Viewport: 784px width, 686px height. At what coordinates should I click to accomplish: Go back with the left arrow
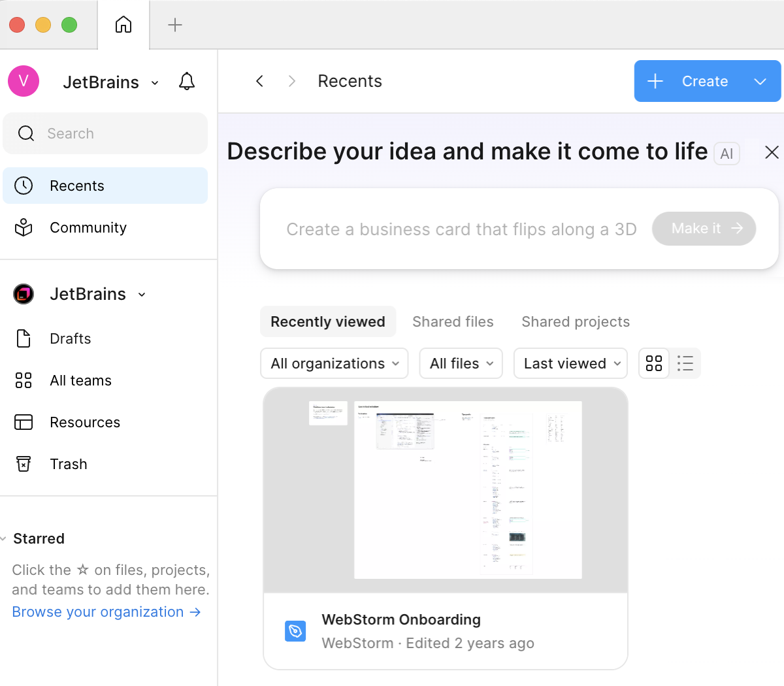point(259,81)
